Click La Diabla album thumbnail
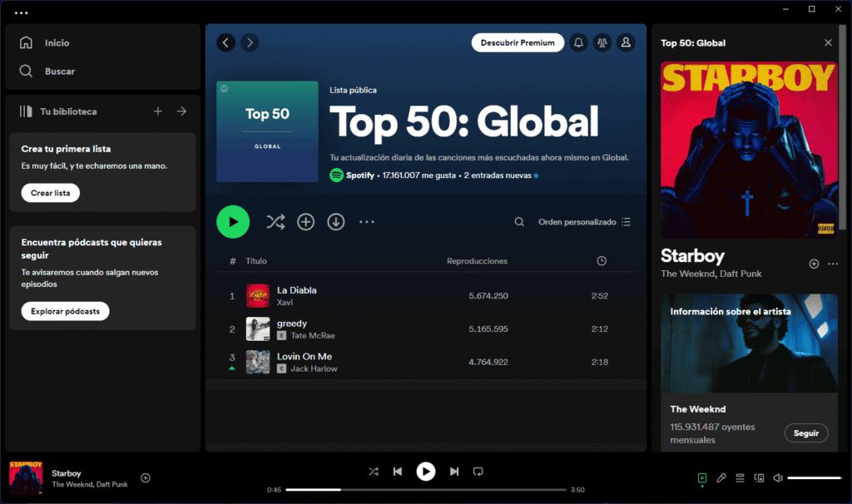The width and height of the screenshot is (852, 504). 258,296
